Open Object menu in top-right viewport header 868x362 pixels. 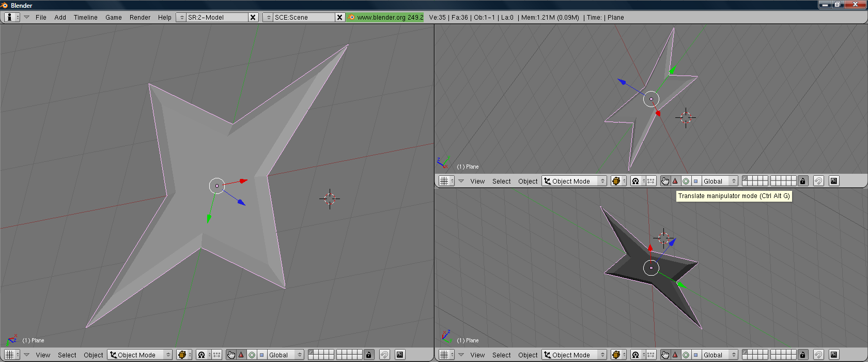[528, 181]
